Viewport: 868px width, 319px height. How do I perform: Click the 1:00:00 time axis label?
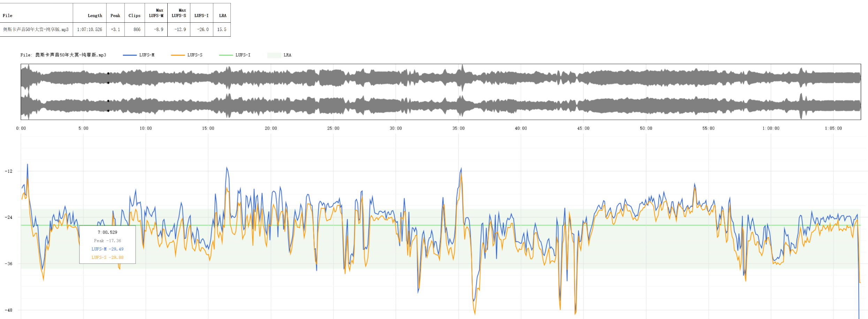pos(771,128)
